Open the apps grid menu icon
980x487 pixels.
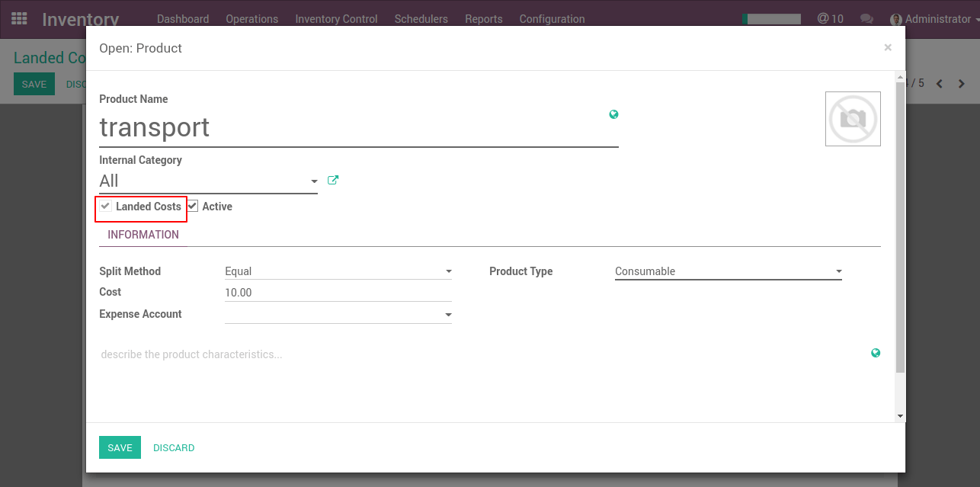tap(19, 18)
